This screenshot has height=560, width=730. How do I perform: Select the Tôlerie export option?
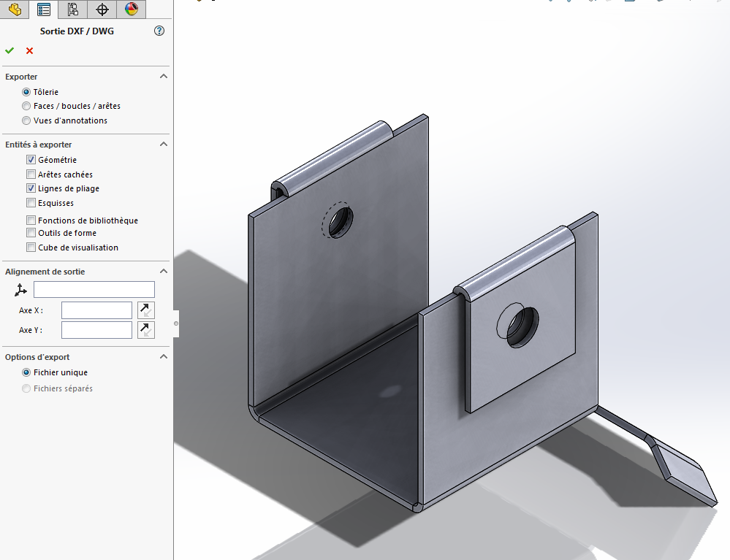[26, 92]
